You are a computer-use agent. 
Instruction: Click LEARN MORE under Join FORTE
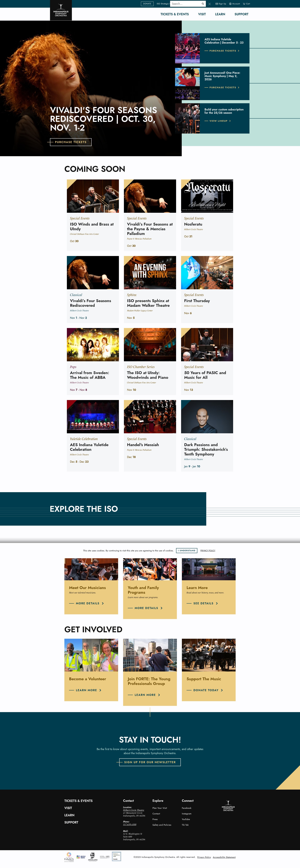click(144, 695)
